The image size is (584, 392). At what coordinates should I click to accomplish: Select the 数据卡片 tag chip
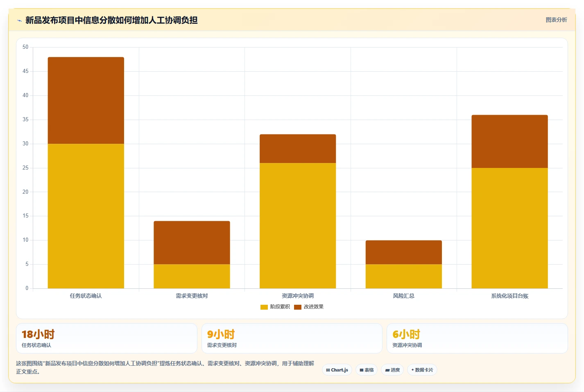click(422, 370)
